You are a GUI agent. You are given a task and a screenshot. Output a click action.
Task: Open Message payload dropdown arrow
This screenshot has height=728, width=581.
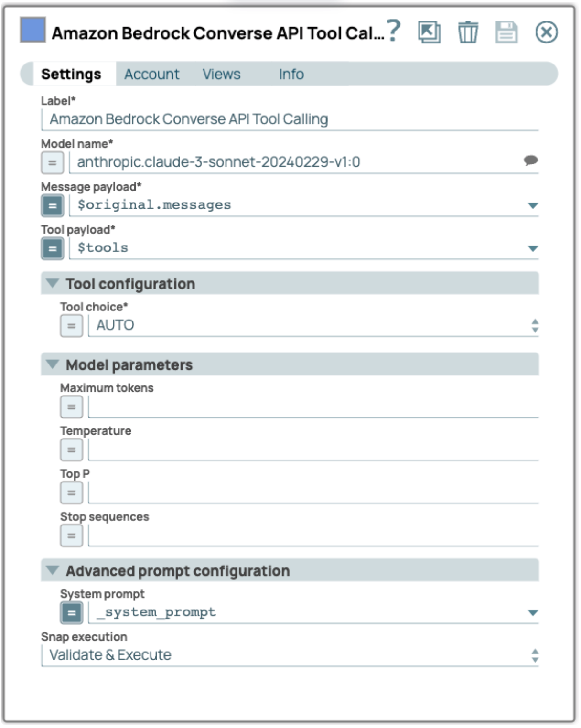pos(533,206)
